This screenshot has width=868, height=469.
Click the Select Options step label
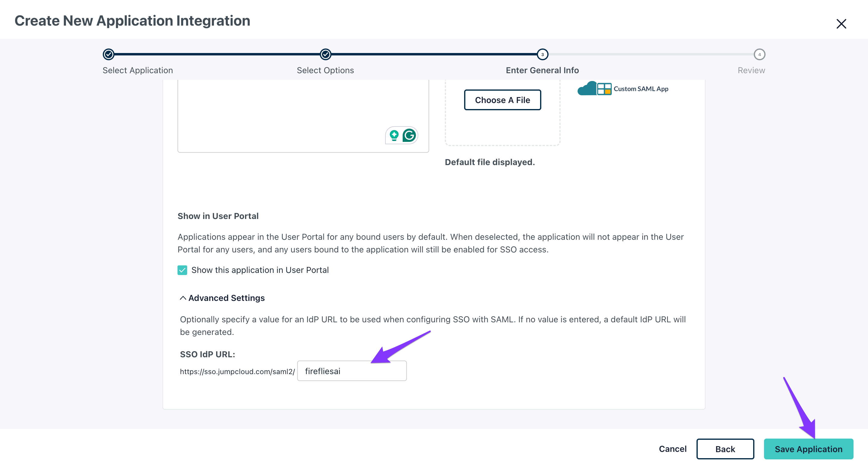click(x=325, y=70)
